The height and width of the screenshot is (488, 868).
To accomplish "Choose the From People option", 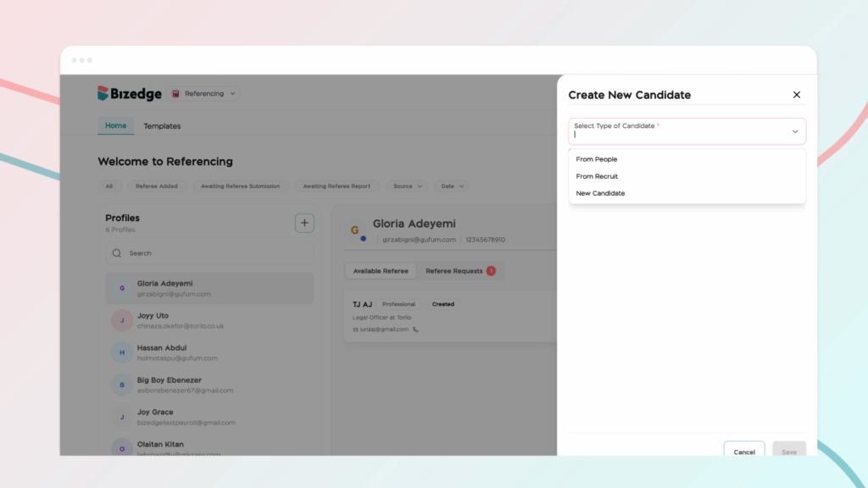I will [687, 159].
